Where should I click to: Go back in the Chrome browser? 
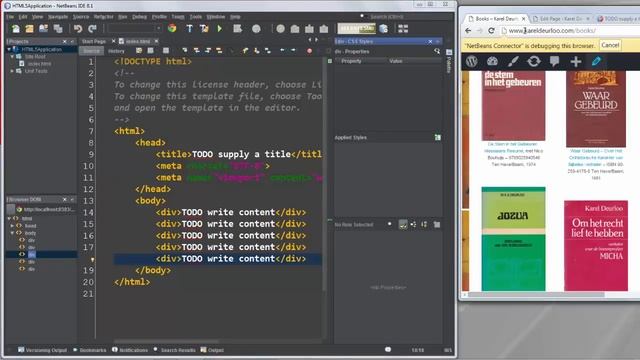[468, 31]
